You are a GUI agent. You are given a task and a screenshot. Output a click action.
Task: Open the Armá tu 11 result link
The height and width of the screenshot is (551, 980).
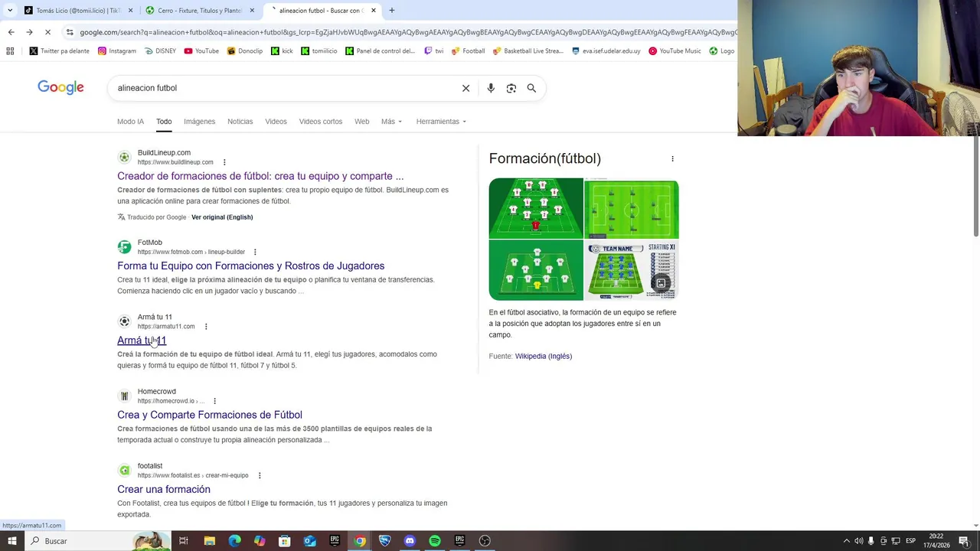(x=142, y=341)
